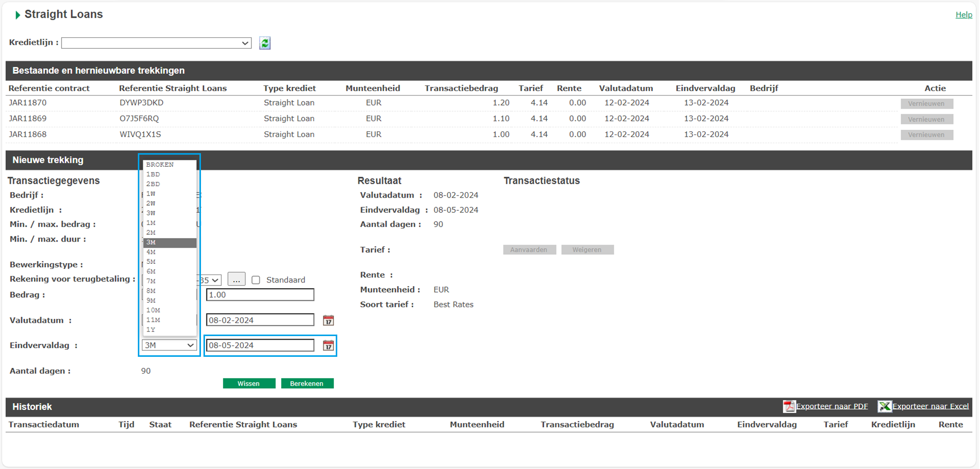Screen dimensions: 980x469
Task: Tick the Standaard checkbox
Action: (x=256, y=280)
